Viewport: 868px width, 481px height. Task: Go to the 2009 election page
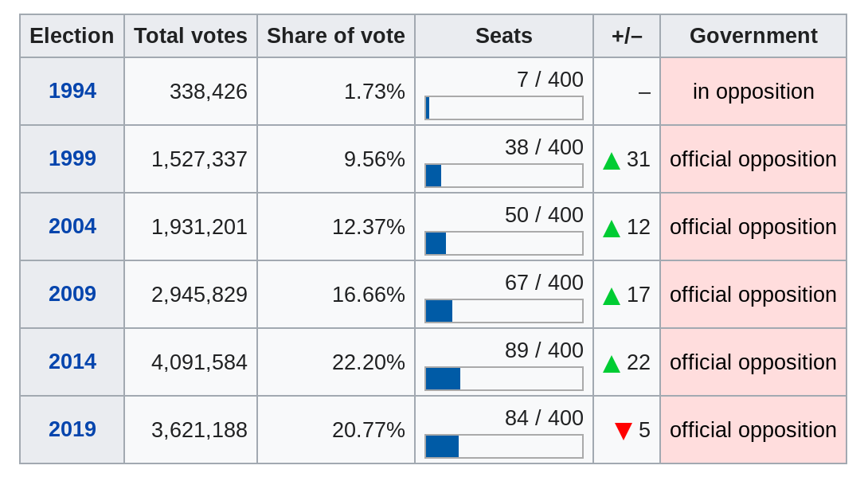(x=72, y=294)
